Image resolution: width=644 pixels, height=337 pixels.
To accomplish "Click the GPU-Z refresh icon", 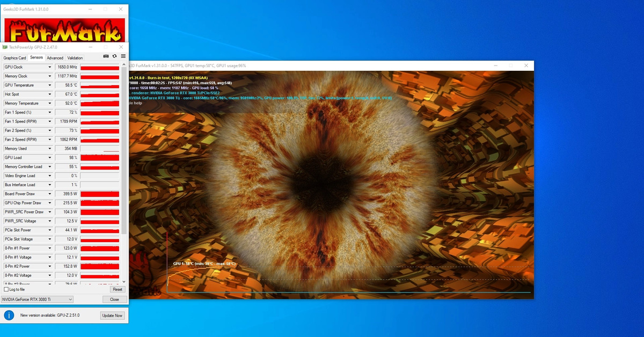I will (114, 56).
